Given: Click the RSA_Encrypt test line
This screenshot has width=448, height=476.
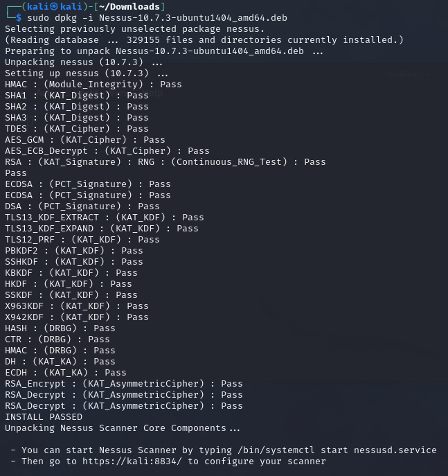Looking at the screenshot, I should [x=123, y=383].
